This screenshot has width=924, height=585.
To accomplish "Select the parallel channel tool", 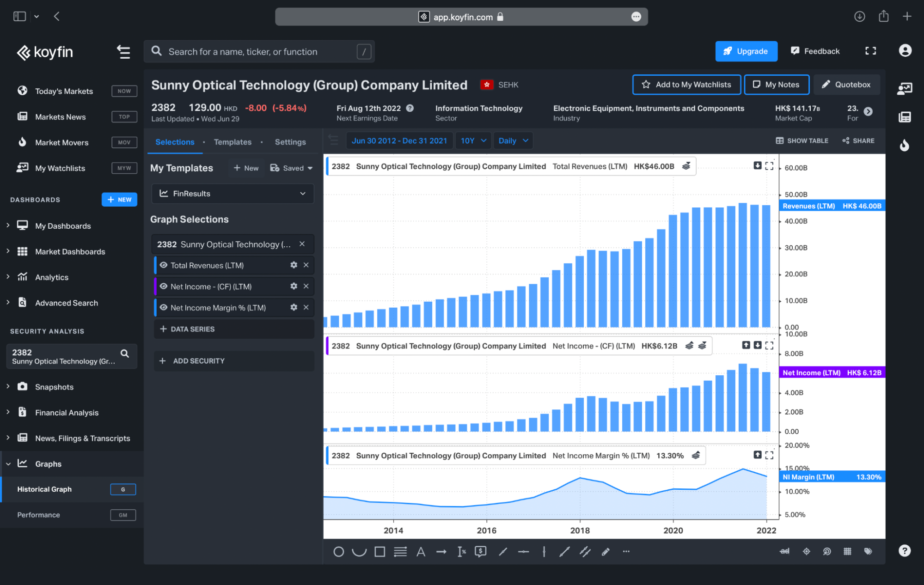I will (x=585, y=552).
